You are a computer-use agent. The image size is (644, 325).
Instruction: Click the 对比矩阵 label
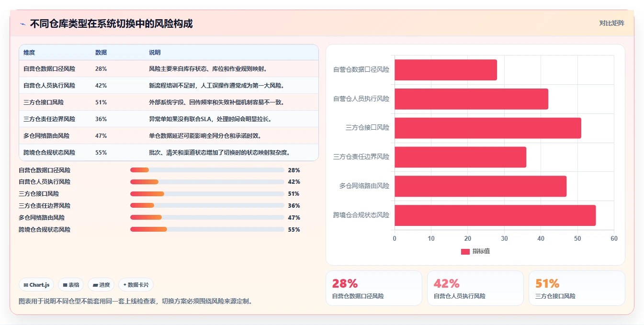click(x=611, y=23)
